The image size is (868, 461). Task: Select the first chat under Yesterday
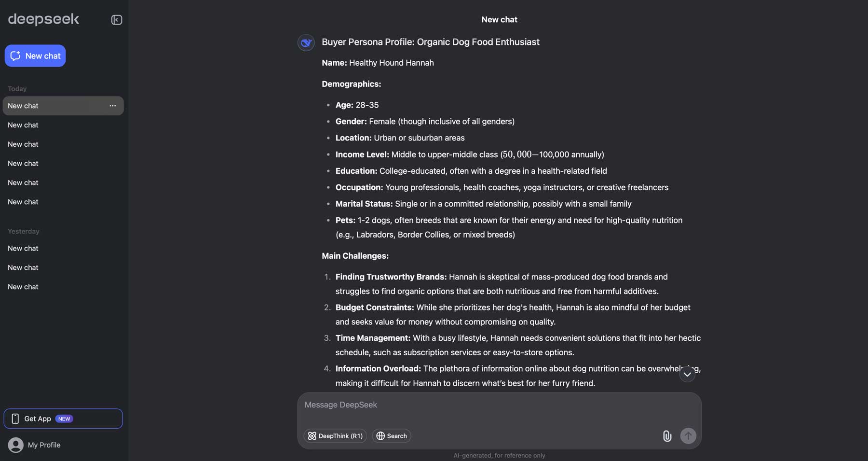pos(23,248)
